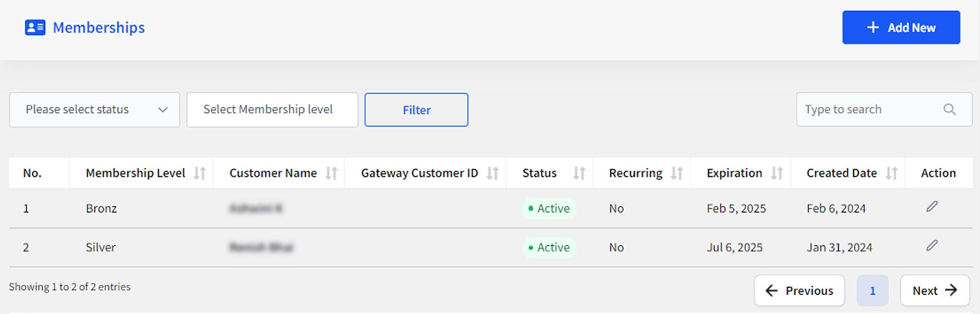This screenshot has width=980, height=314.
Task: Edit the Silver membership with pencil icon
Action: [x=932, y=246]
